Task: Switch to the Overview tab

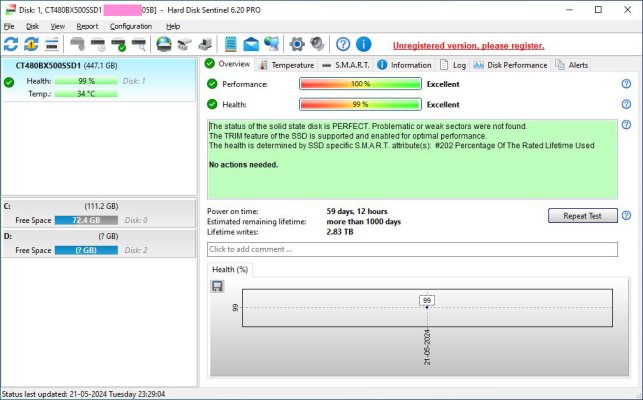Action: coord(228,64)
